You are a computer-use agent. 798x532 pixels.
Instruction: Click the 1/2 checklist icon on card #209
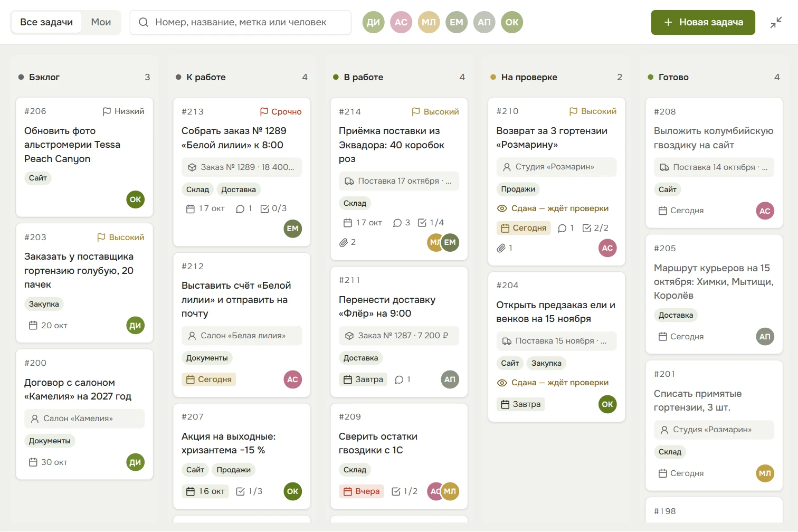click(396, 491)
